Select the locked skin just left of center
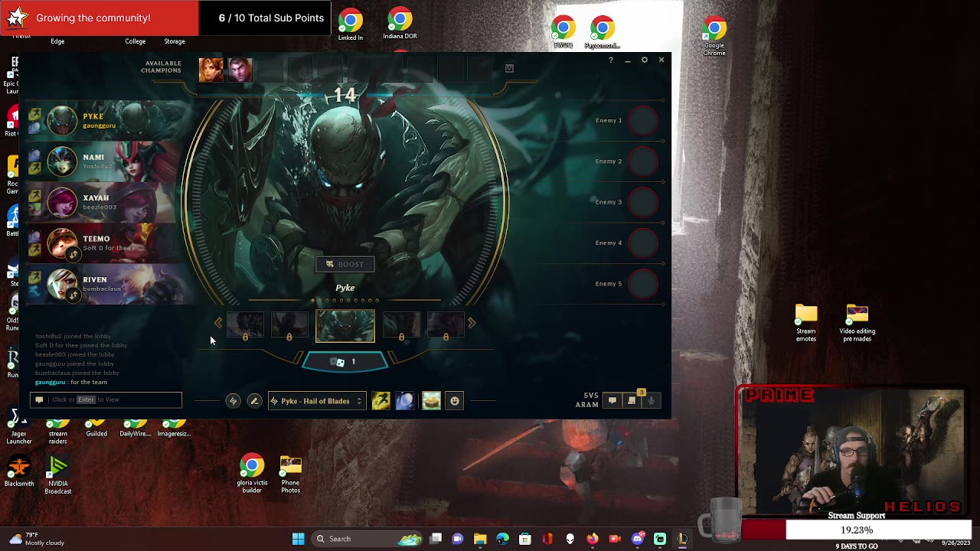 [x=289, y=326]
